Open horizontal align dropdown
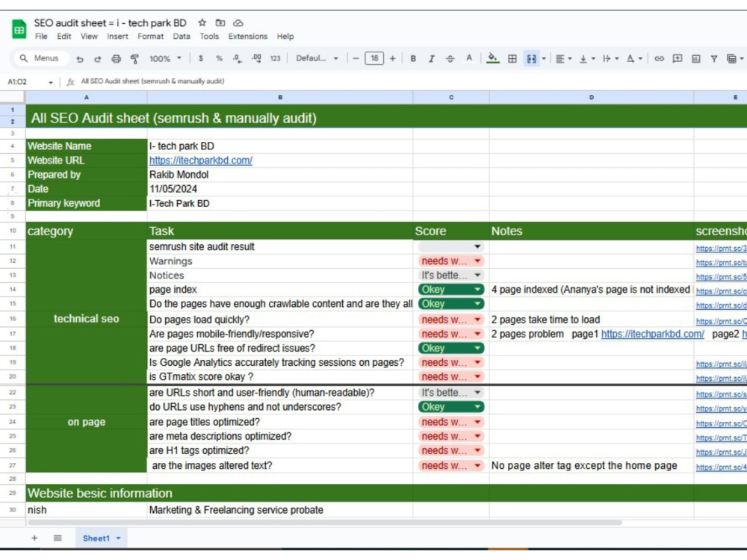The image size is (747, 560). [563, 58]
